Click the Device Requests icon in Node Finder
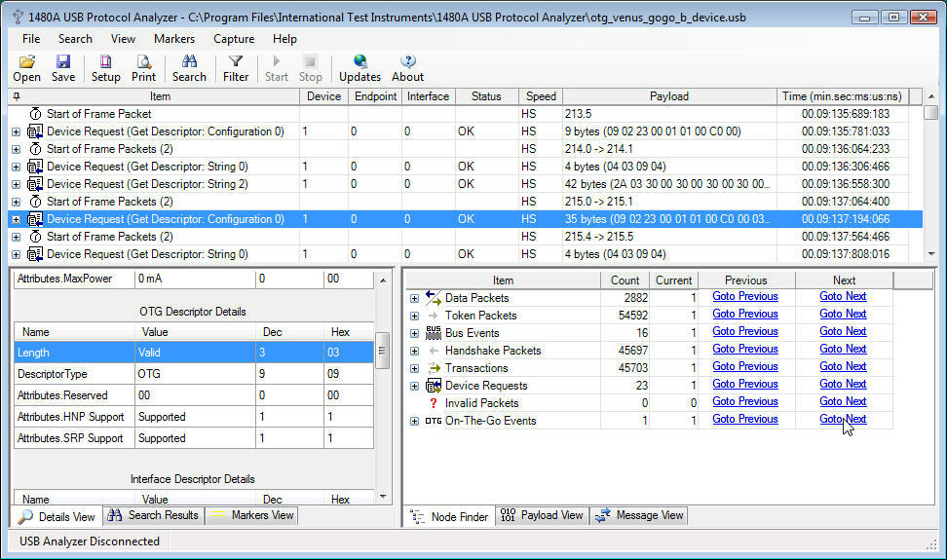This screenshot has height=560, width=947. tap(433, 385)
